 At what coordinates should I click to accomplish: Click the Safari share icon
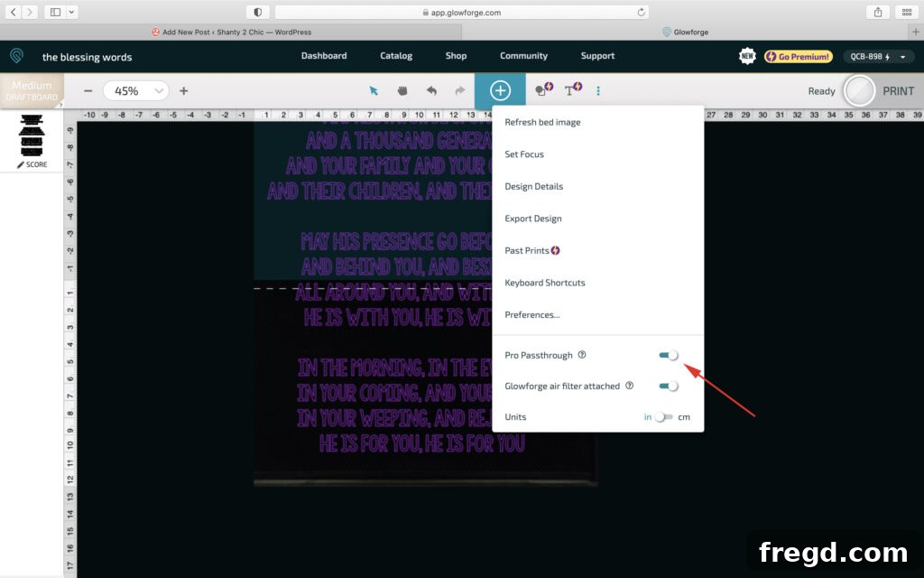878,12
